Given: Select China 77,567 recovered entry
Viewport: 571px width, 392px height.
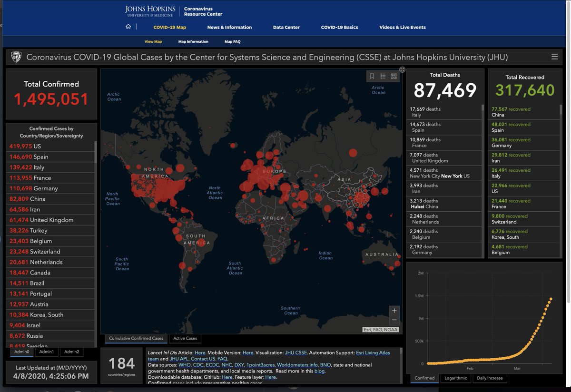Looking at the screenshot, I should click(525, 112).
